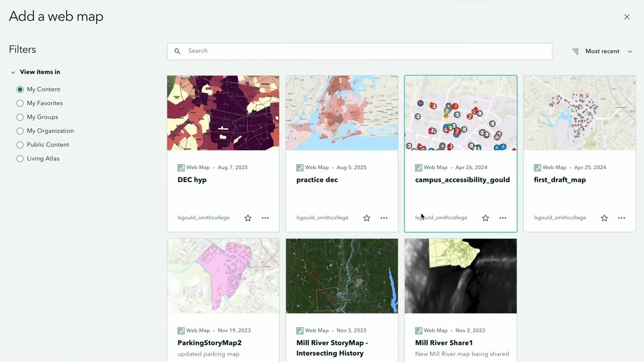The image size is (644, 362).
Task: Open more options for DEC hyp
Action: 265,218
